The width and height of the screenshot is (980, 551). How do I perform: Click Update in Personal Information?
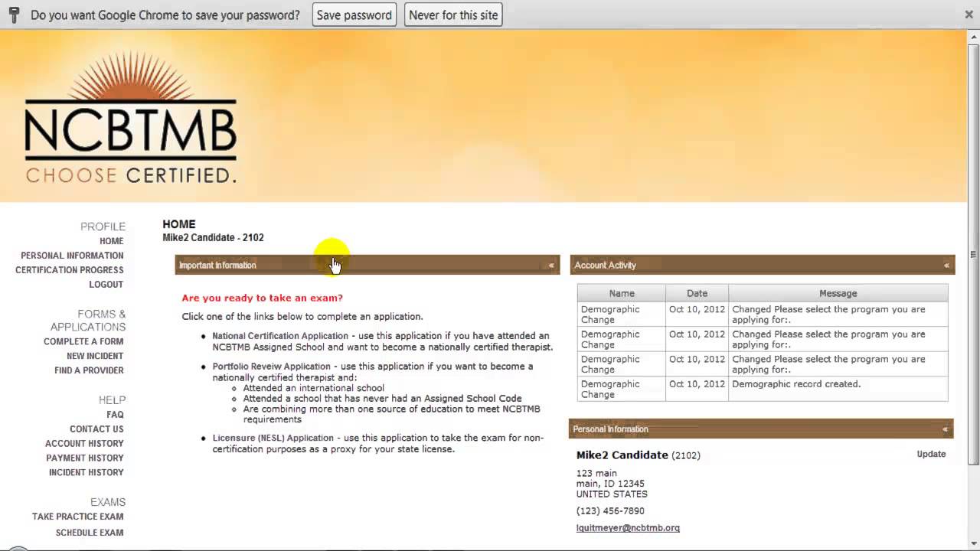click(931, 454)
